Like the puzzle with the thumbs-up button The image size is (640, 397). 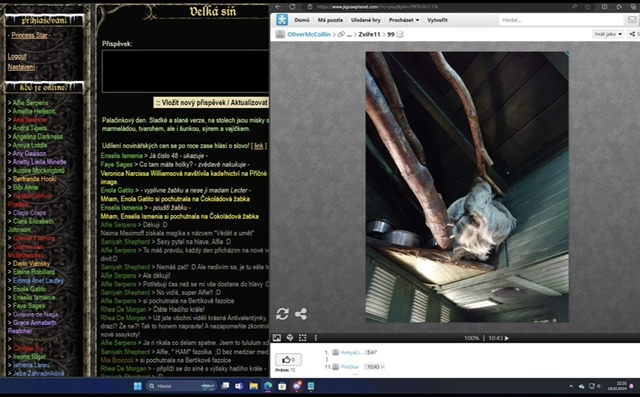click(288, 359)
